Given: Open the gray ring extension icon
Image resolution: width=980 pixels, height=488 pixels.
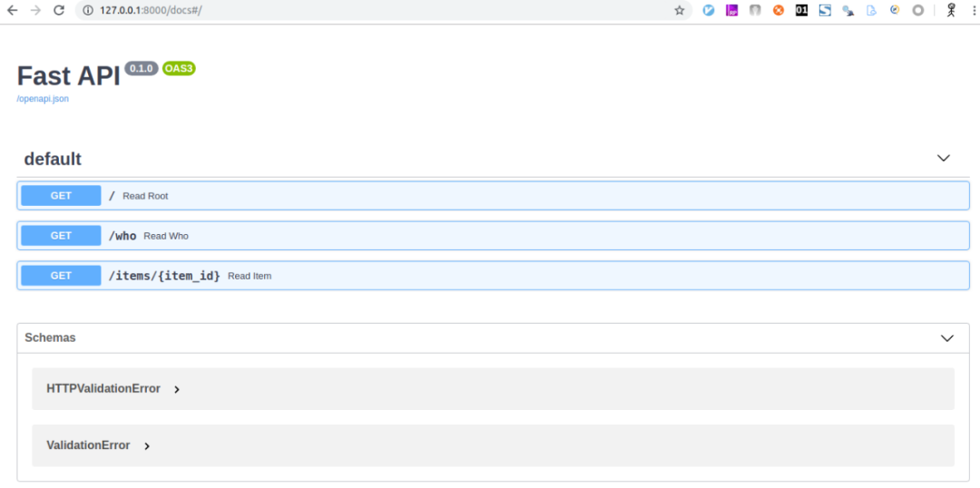Looking at the screenshot, I should (x=918, y=11).
